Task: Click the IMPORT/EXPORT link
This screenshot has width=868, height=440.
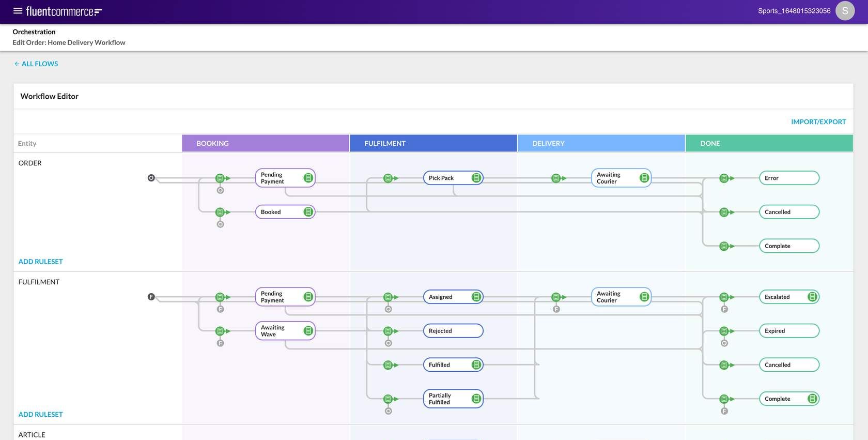Action: click(x=818, y=122)
